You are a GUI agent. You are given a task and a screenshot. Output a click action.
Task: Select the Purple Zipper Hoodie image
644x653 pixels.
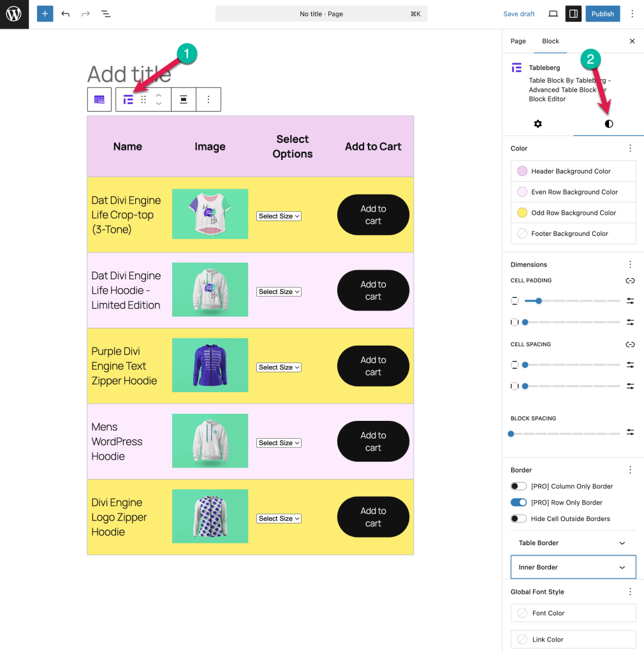[x=210, y=365]
